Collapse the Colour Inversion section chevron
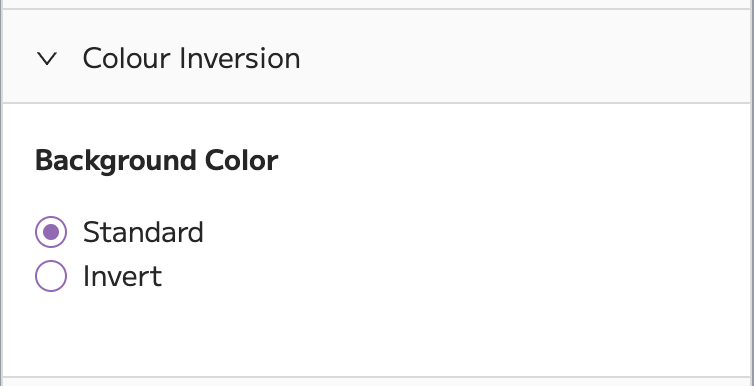 tap(47, 59)
